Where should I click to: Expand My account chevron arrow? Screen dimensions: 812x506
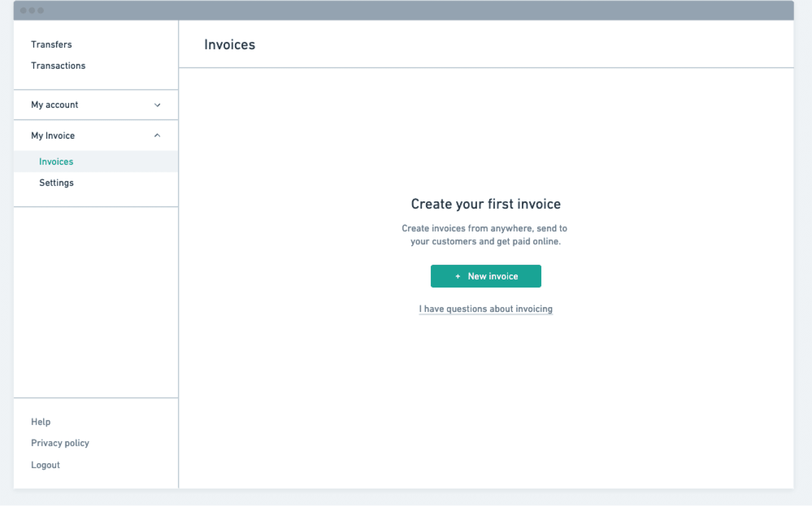pos(157,105)
